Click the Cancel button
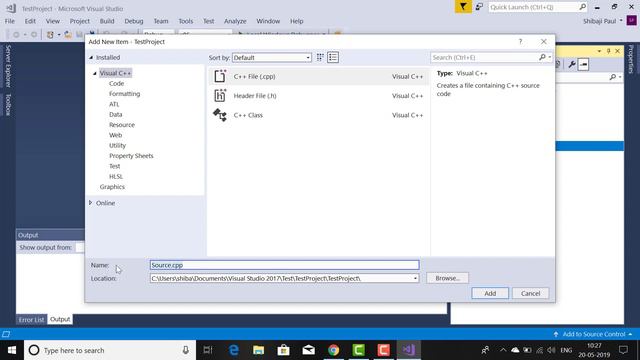 pos(530,293)
